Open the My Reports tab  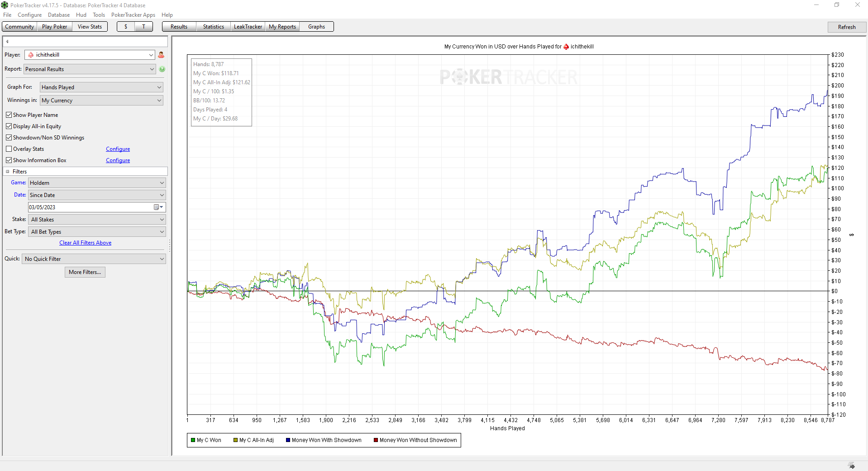pyautogui.click(x=282, y=27)
